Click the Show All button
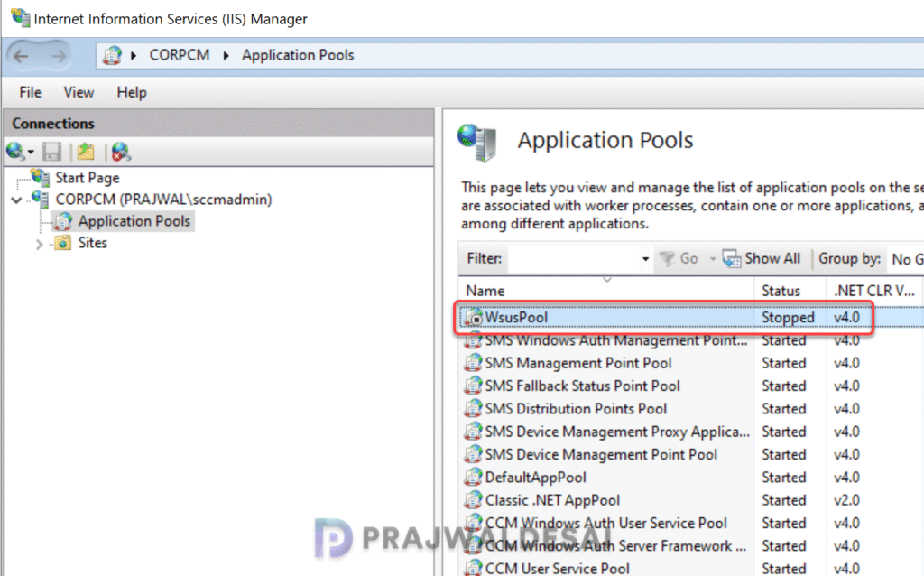 762,259
